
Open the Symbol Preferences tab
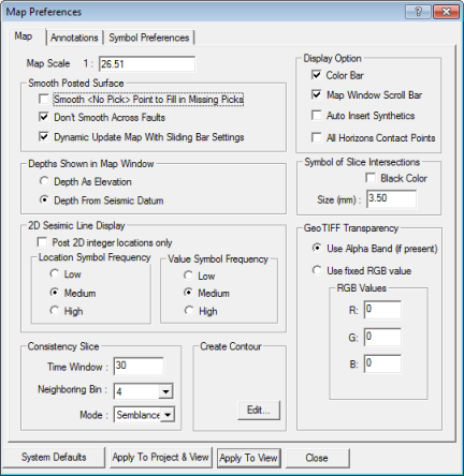(x=149, y=38)
